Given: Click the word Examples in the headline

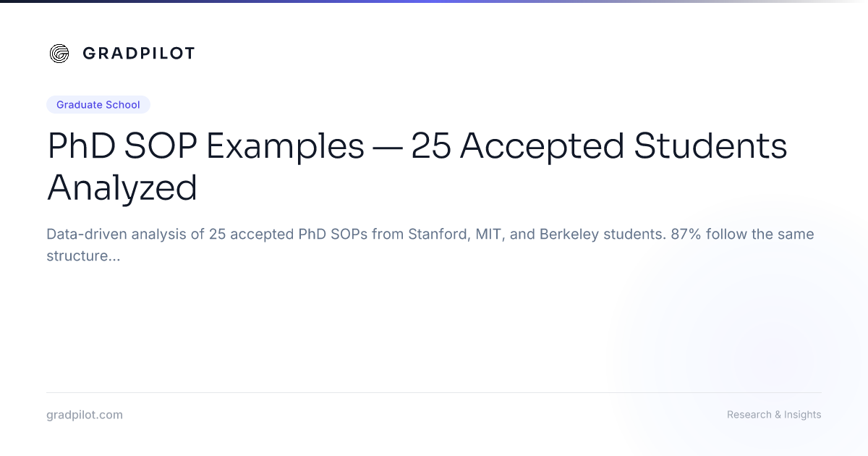Looking at the screenshot, I should coord(285,147).
